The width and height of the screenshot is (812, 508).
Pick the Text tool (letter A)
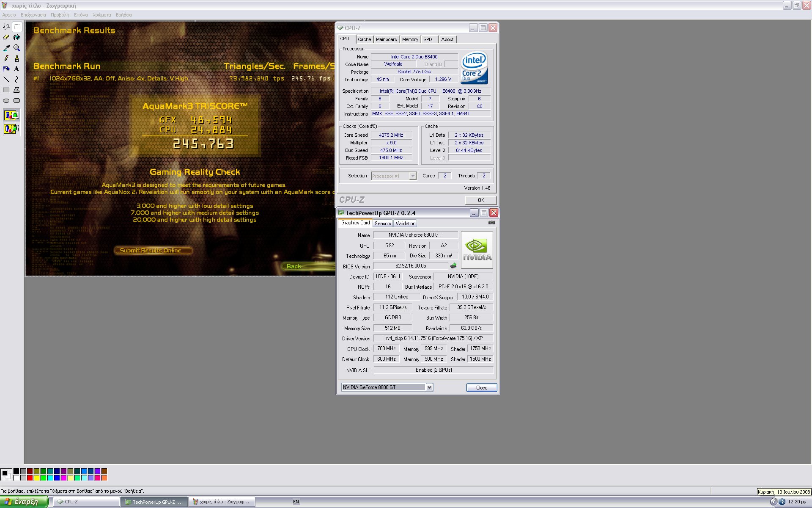[x=17, y=69]
